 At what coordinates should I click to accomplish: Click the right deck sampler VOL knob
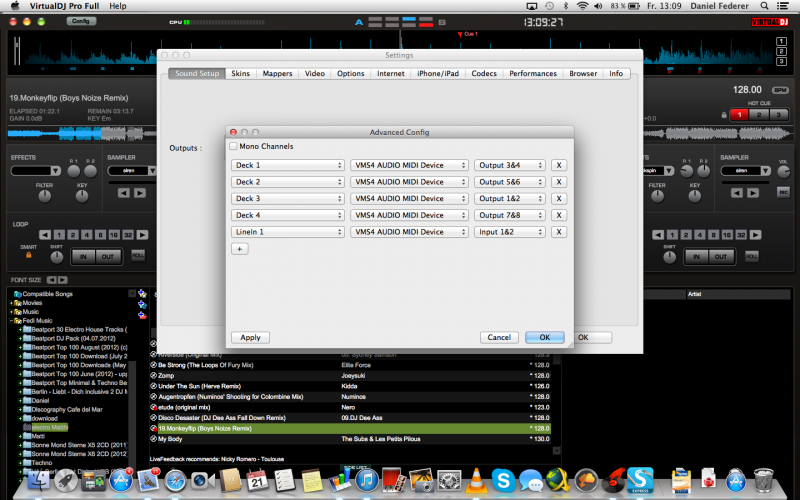(783, 172)
